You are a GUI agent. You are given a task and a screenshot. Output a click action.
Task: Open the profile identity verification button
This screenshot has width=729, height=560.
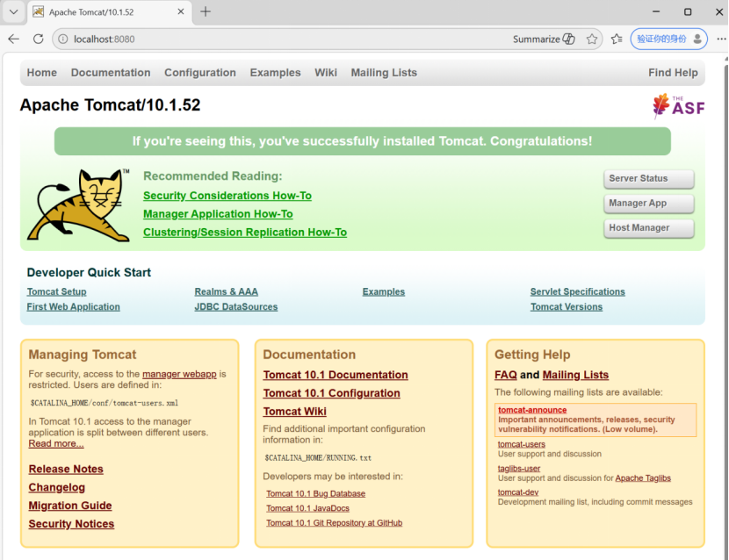pyautogui.click(x=668, y=39)
